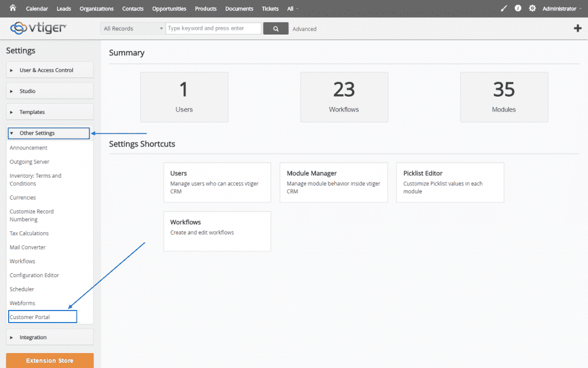This screenshot has width=588, height=368.
Task: Select Customer Portal in the sidebar
Action: [34, 316]
